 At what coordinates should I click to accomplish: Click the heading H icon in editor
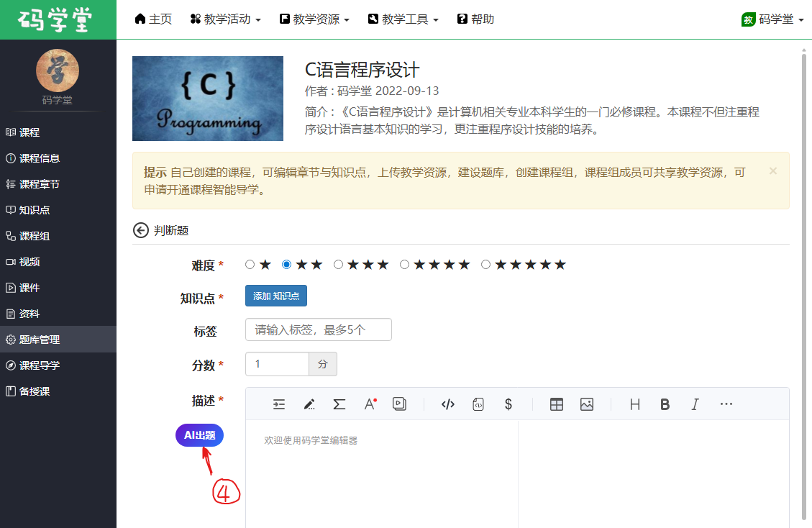click(x=635, y=404)
